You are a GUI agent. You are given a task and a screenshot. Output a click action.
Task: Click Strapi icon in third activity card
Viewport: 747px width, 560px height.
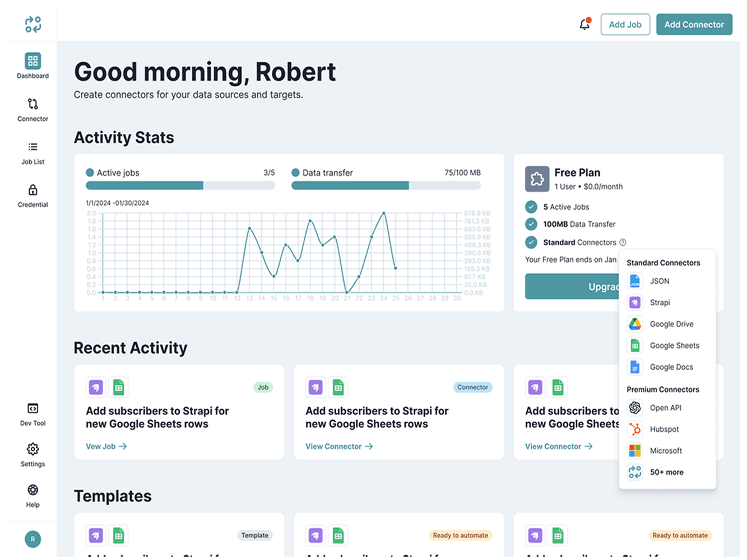coord(535,387)
